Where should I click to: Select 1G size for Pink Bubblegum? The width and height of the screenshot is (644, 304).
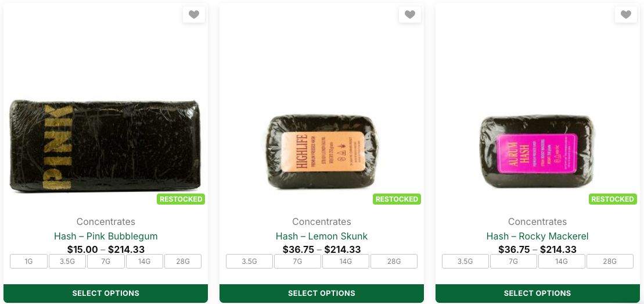[x=28, y=262]
